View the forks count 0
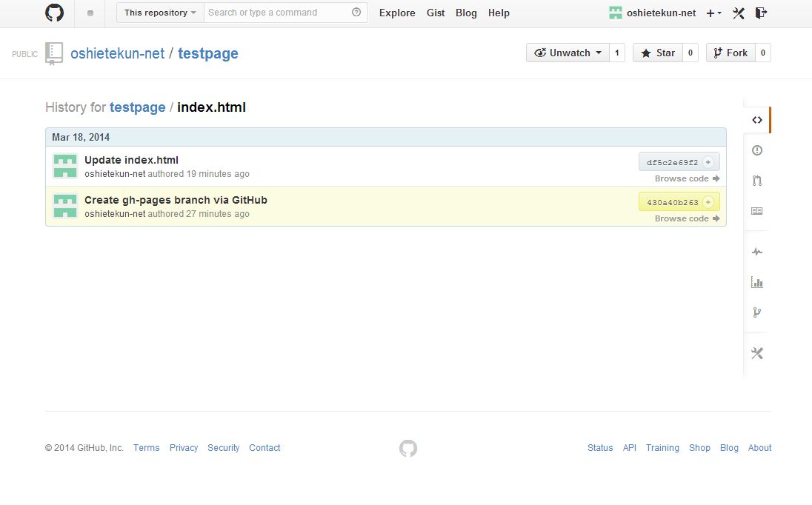 [x=763, y=53]
